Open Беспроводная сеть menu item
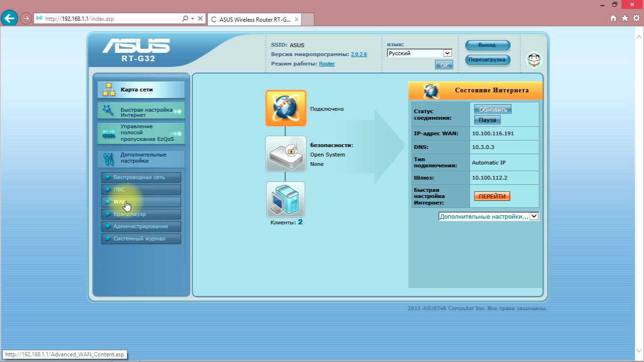 tap(141, 177)
